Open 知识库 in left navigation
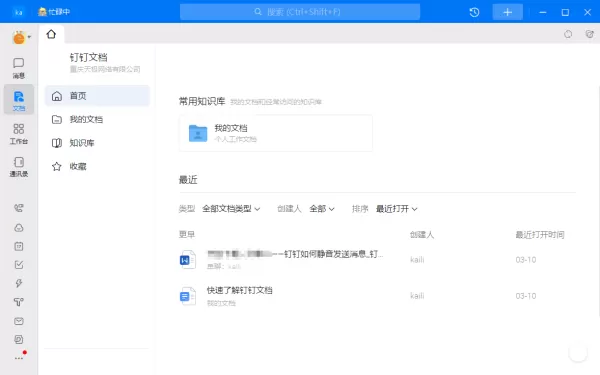The image size is (600, 375). (x=97, y=143)
